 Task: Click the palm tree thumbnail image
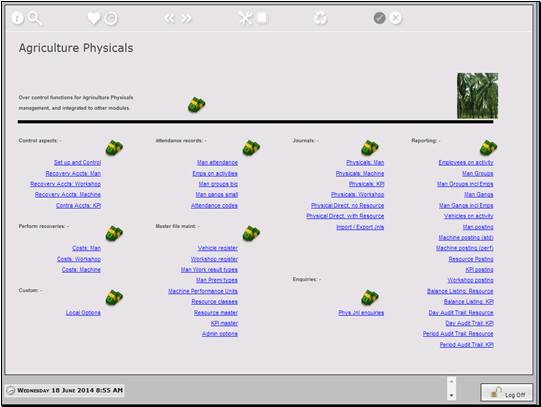[x=478, y=96]
